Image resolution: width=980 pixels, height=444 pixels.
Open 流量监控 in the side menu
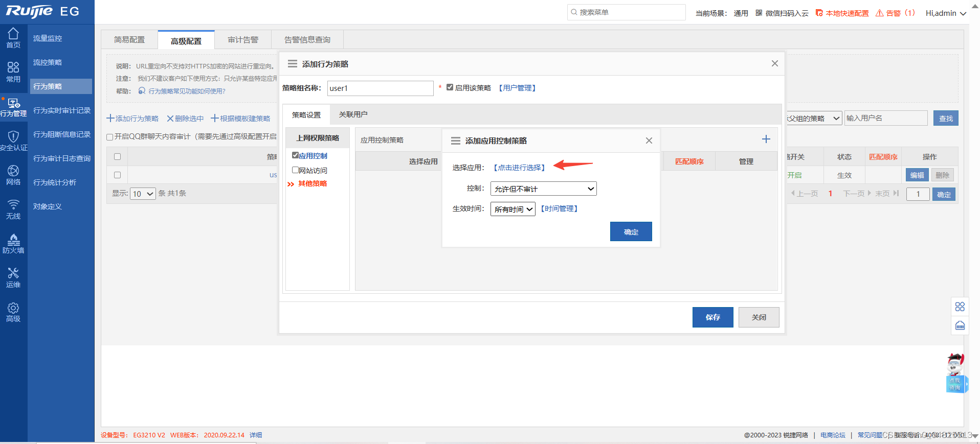48,38
